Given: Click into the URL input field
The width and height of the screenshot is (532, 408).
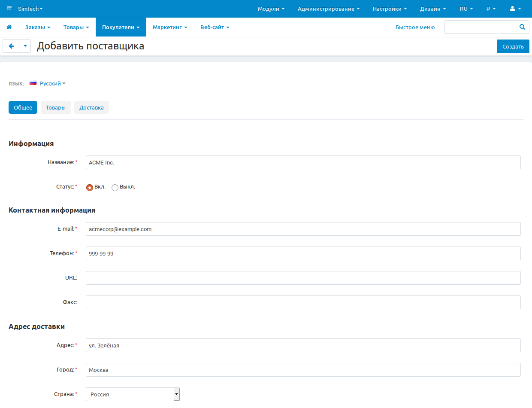Looking at the screenshot, I should 303,278.
